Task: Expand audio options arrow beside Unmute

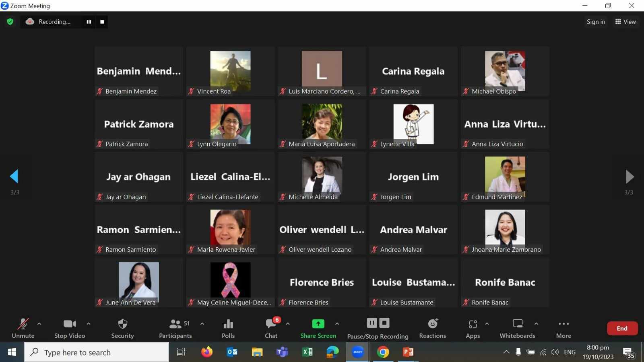Action: point(39,324)
